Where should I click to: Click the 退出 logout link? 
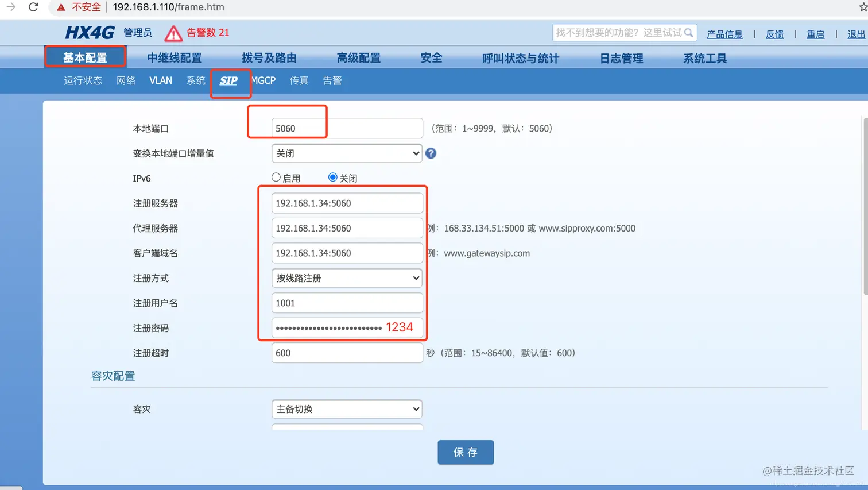856,34
